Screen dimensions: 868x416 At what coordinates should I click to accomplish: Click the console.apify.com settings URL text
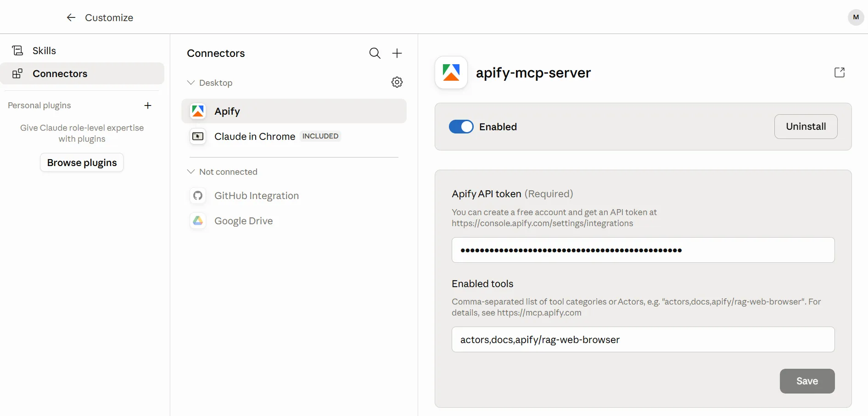[542, 223]
